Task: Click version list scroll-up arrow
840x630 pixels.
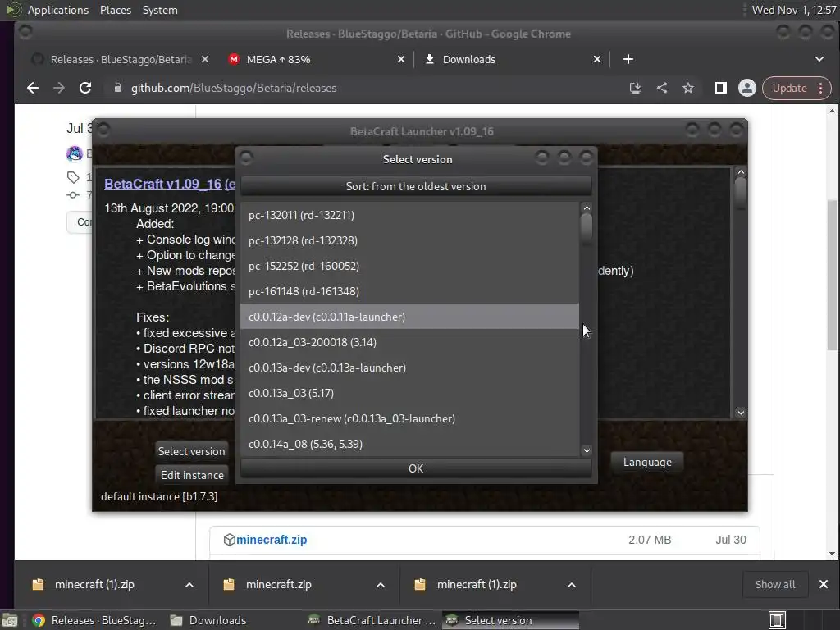Action: (587, 208)
